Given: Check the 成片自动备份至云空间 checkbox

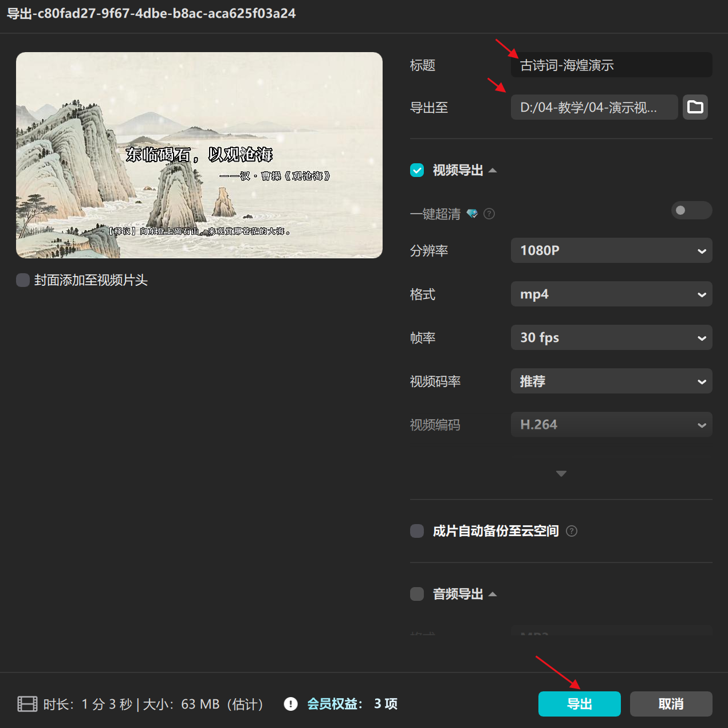Looking at the screenshot, I should tap(417, 531).
